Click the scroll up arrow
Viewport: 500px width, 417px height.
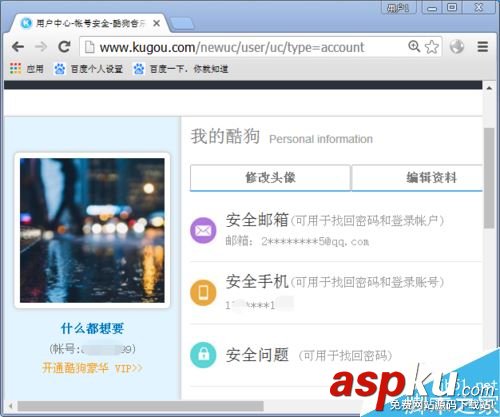[489, 88]
